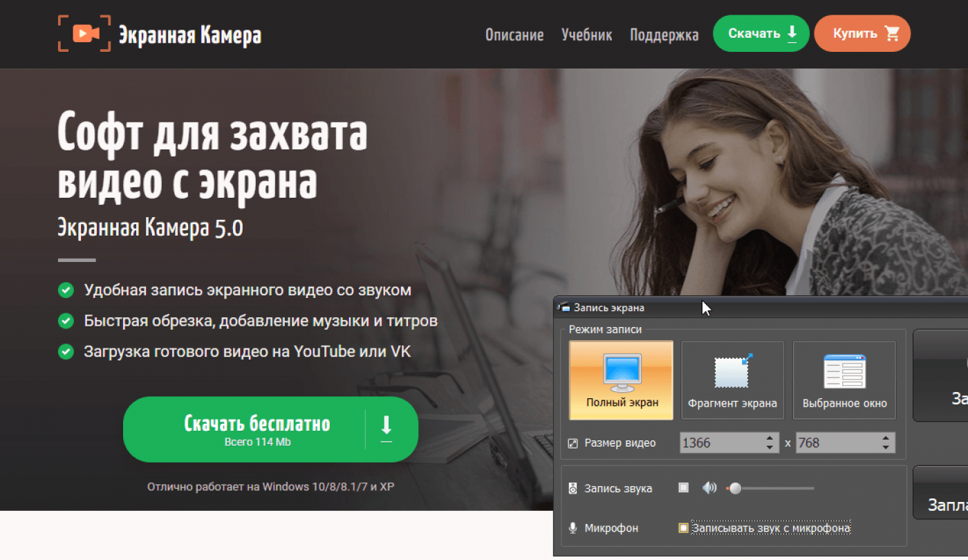
Task: Click the microphone icon beside Микрофон
Action: [x=573, y=528]
